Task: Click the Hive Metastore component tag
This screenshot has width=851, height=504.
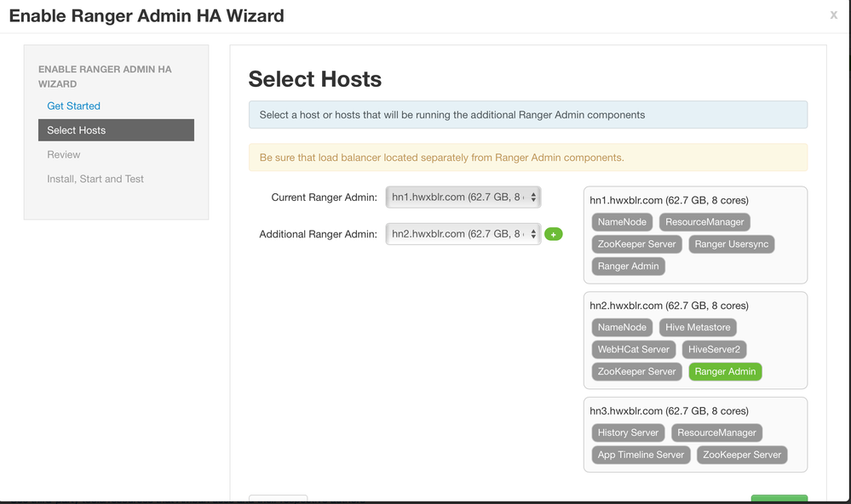Action: 698,327
